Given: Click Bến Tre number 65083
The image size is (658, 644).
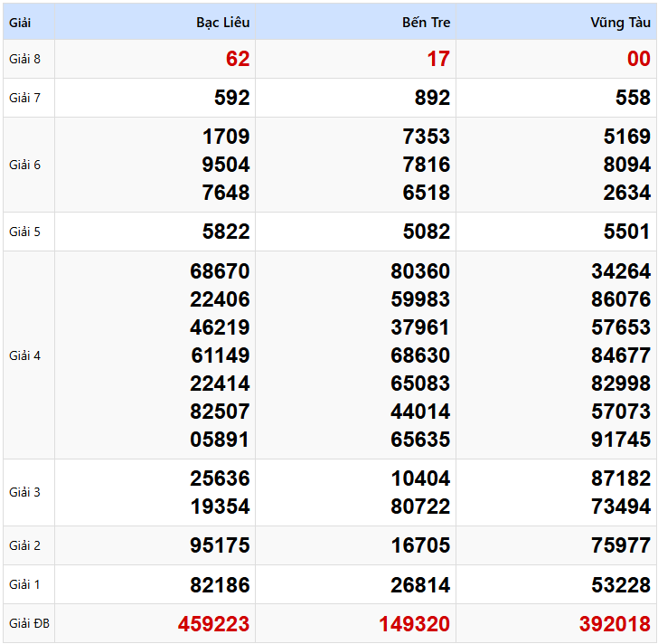Looking at the screenshot, I should pyautogui.click(x=420, y=384).
